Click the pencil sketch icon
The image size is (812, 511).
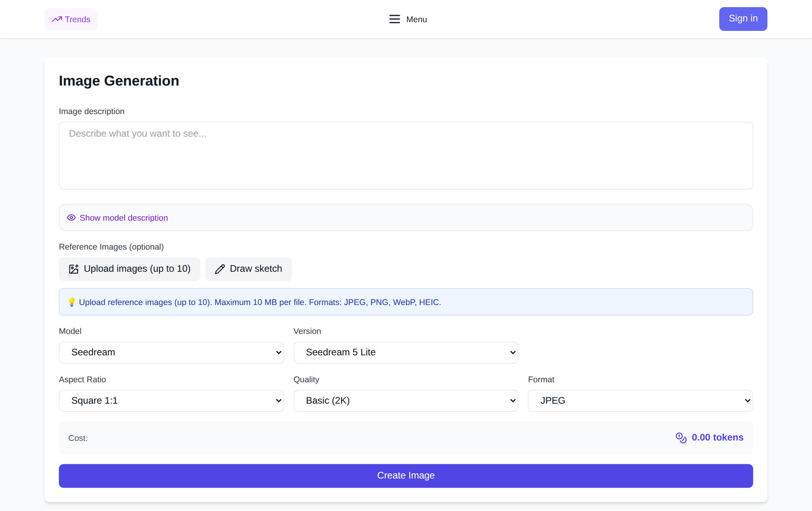[x=220, y=269]
